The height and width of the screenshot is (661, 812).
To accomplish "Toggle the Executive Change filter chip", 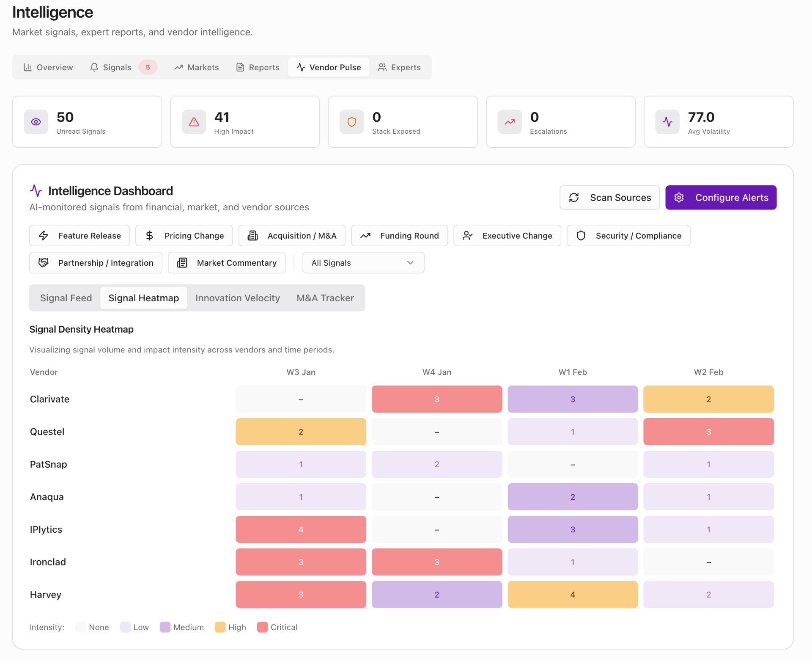I will (507, 236).
